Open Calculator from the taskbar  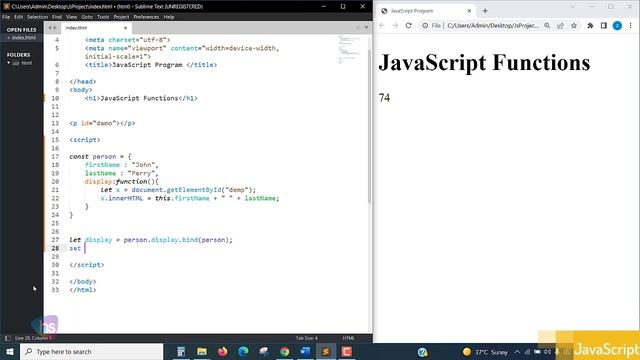(181, 351)
